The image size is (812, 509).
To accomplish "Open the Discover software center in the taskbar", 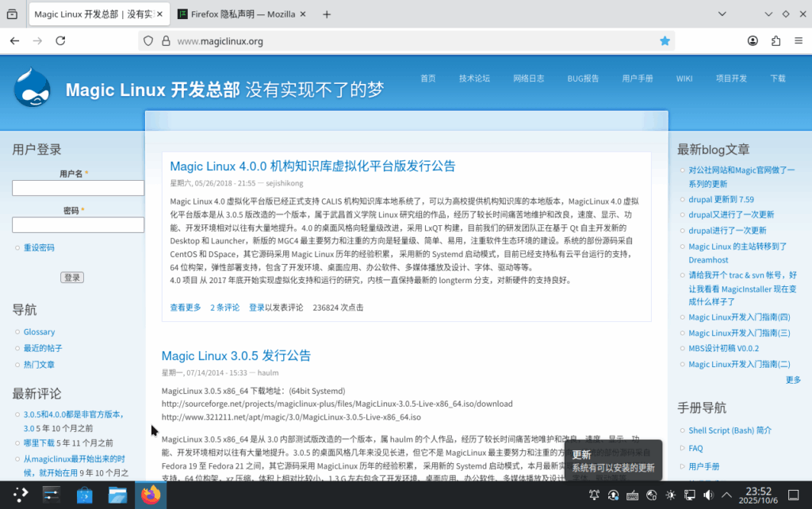I will 85,496.
